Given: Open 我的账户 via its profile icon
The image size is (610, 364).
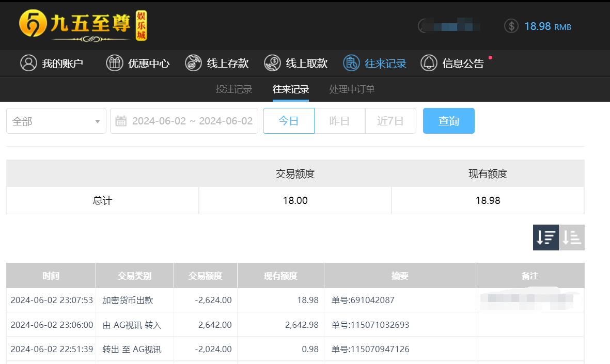Looking at the screenshot, I should 28,63.
